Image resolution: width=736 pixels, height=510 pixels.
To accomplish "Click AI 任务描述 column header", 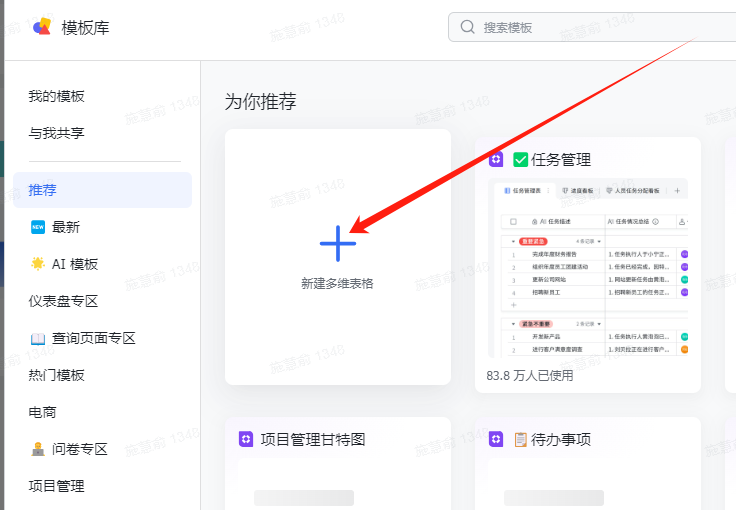I will [x=552, y=221].
